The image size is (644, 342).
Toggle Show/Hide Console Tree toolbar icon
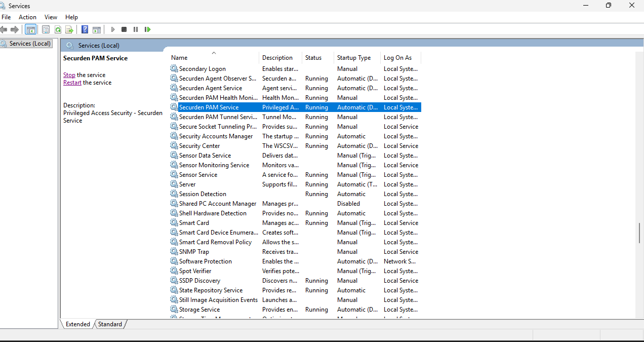tap(31, 29)
